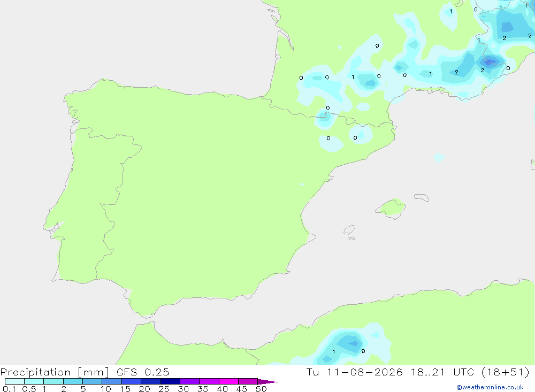Select the 5–10 mm legend swatch
Screen dimensions: 535x392
[x=92, y=381]
